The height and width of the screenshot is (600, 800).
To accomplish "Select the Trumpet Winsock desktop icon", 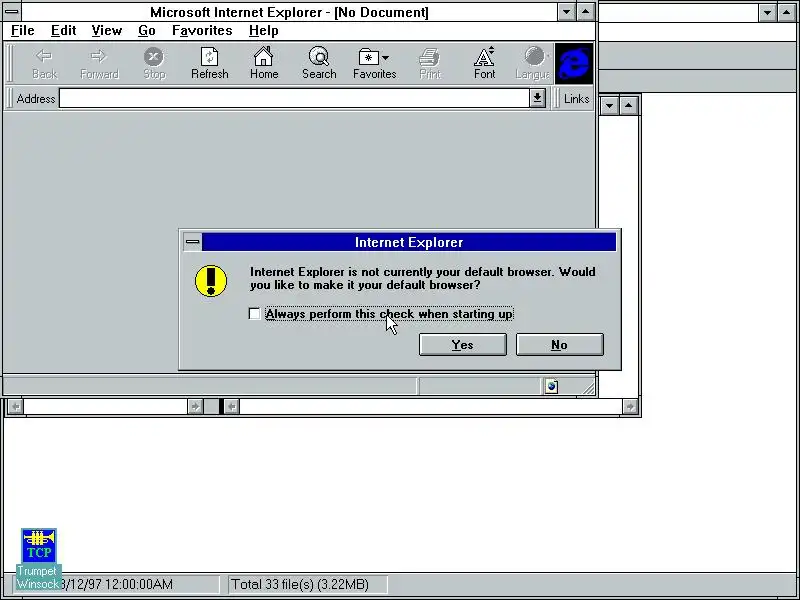I will tap(39, 559).
